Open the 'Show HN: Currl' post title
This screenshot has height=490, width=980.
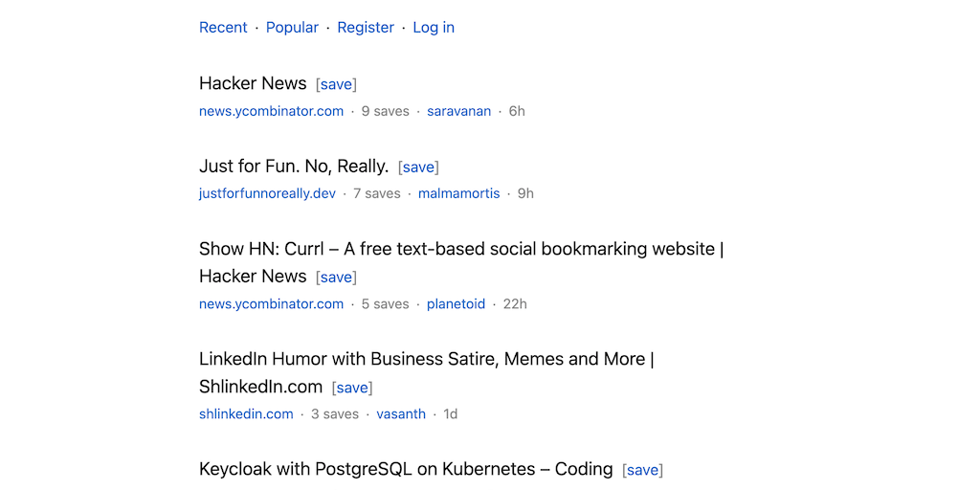coord(460,249)
